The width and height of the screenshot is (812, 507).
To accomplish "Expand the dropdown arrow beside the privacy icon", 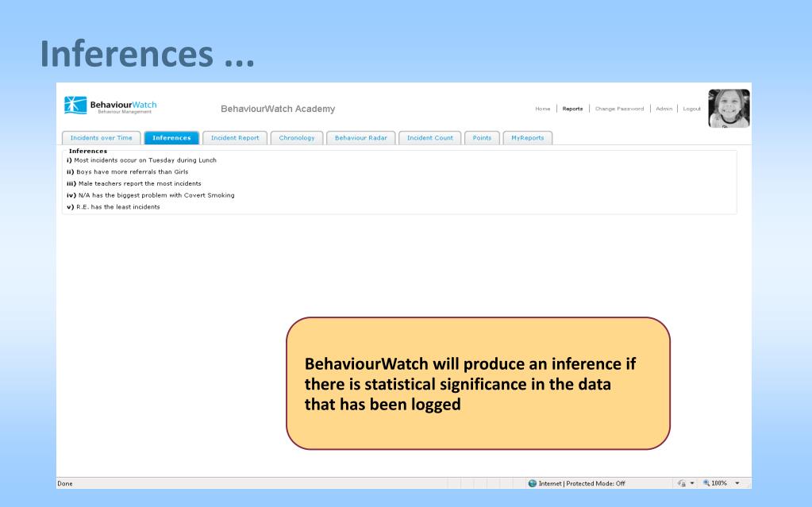I will 692,483.
